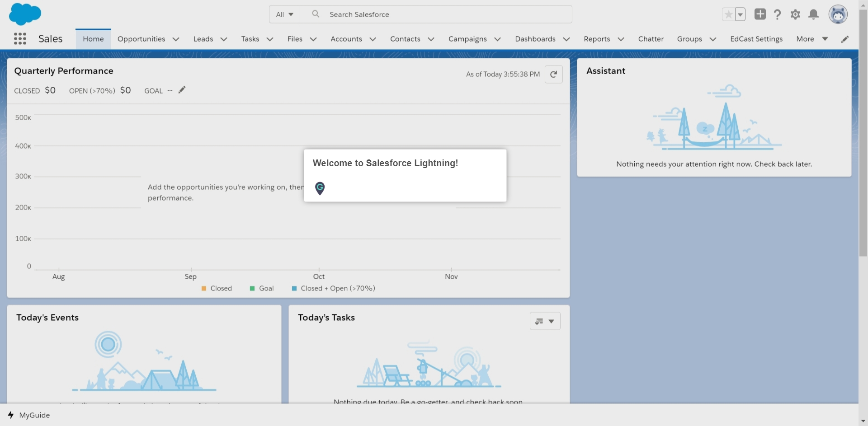Click the MyGuide label in bottom bar

[34, 415]
